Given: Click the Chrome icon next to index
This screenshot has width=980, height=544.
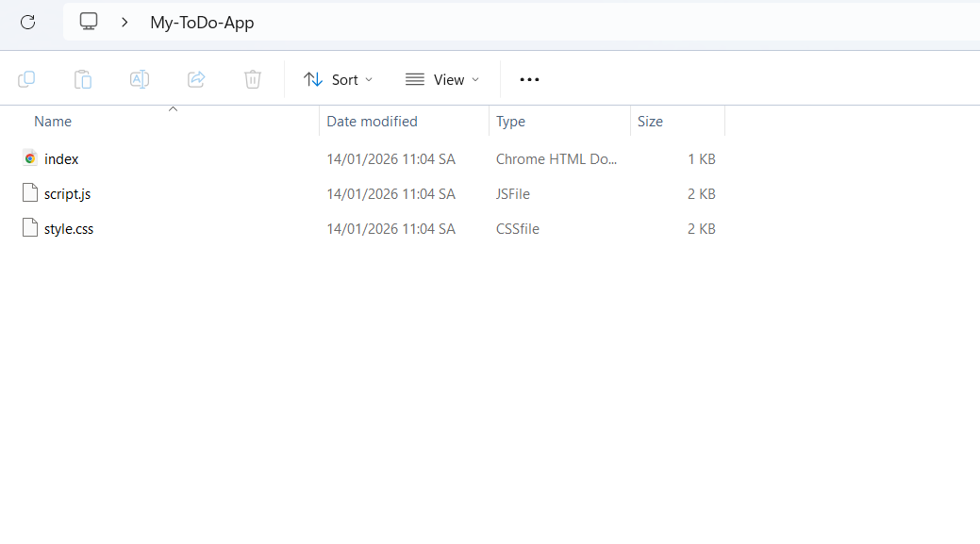Looking at the screenshot, I should [x=30, y=158].
